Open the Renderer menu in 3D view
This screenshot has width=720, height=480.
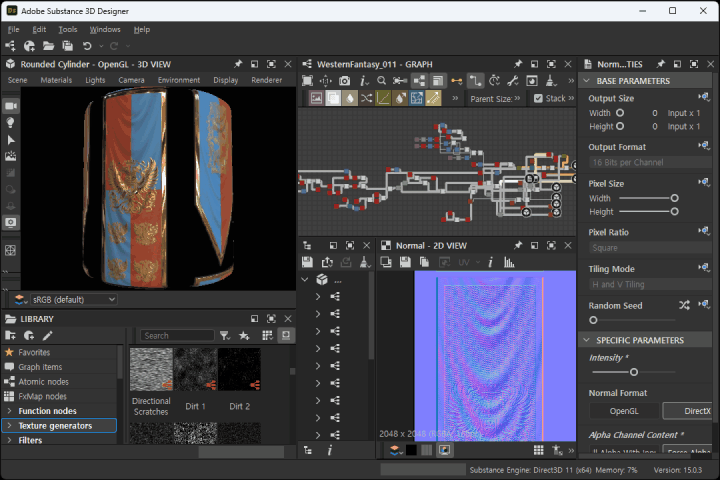point(266,80)
